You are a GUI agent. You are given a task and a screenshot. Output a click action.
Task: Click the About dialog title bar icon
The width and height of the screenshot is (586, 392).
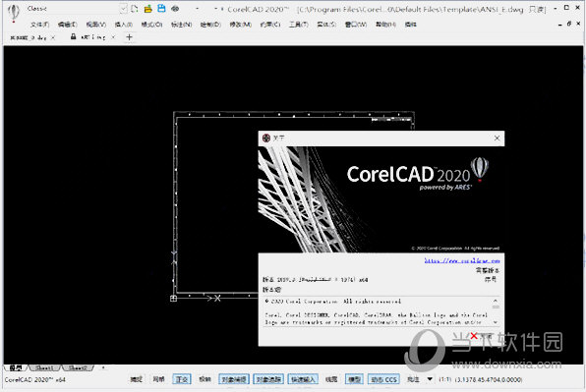tap(266, 139)
